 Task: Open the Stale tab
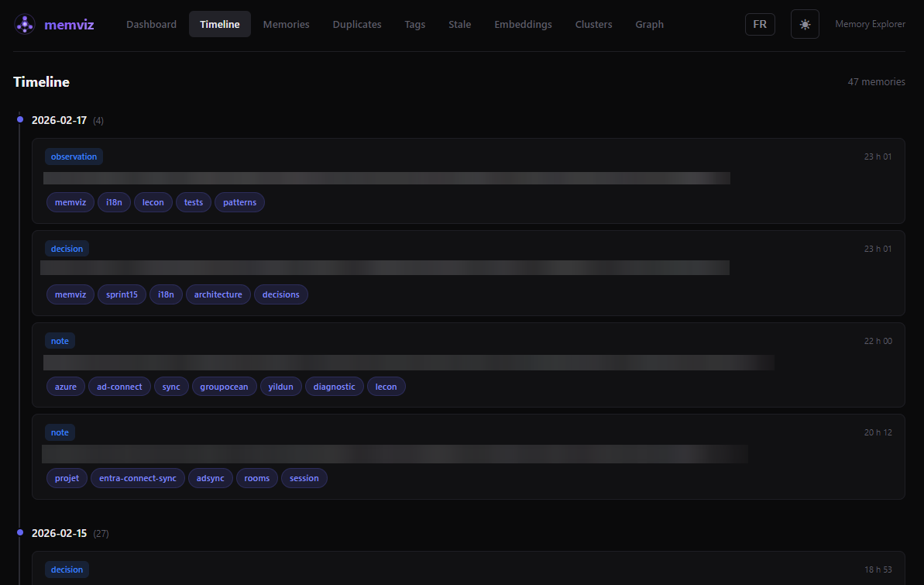click(459, 24)
